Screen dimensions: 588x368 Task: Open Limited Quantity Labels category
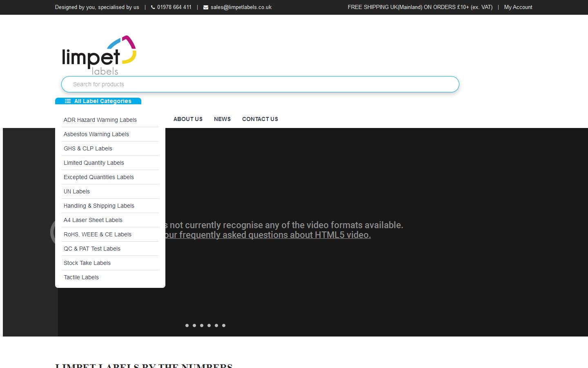94,163
